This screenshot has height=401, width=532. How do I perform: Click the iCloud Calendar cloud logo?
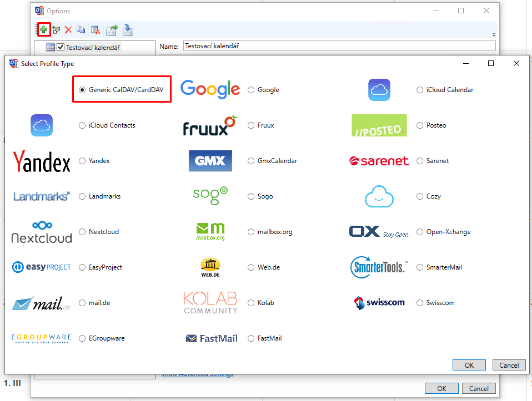pyautogui.click(x=379, y=90)
